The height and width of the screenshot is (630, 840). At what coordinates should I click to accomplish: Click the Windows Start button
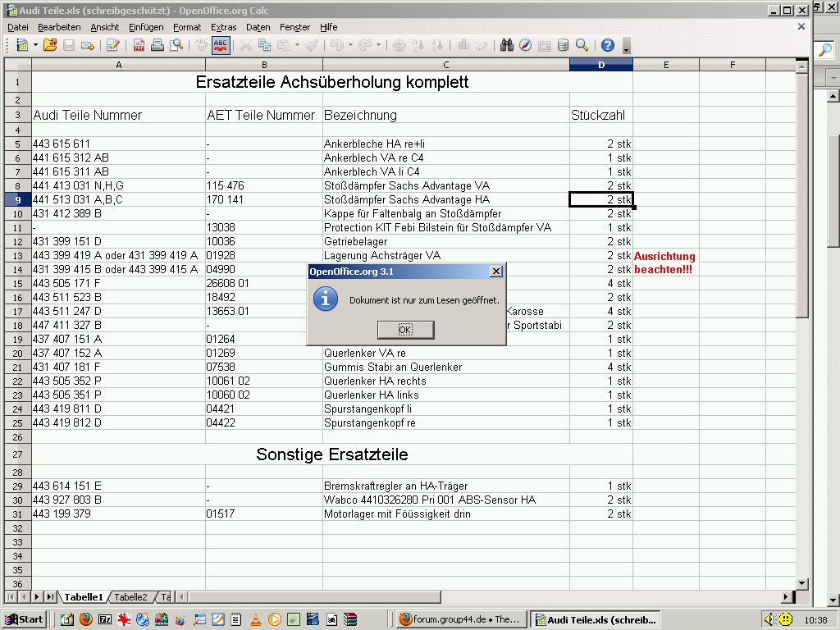tap(24, 619)
